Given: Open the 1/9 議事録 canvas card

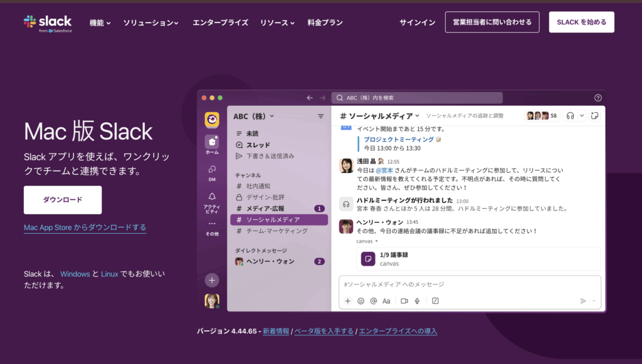Looking at the screenshot, I should pyautogui.click(x=478, y=259).
